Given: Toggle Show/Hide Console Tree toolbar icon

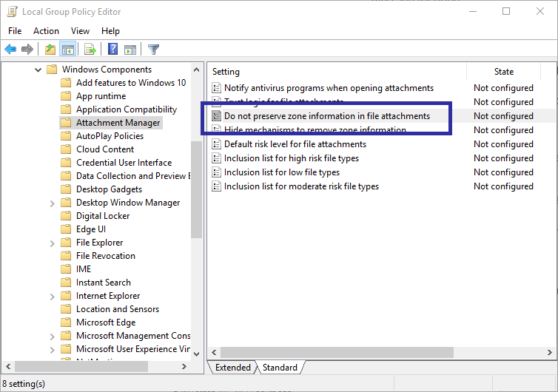Looking at the screenshot, I should 67,50.
